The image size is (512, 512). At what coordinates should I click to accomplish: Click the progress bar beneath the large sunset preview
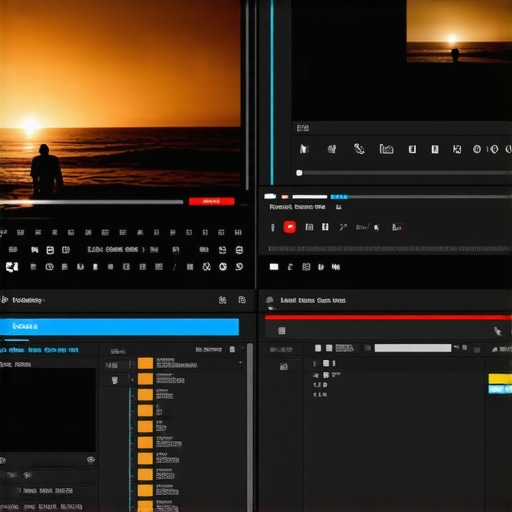tap(92, 202)
